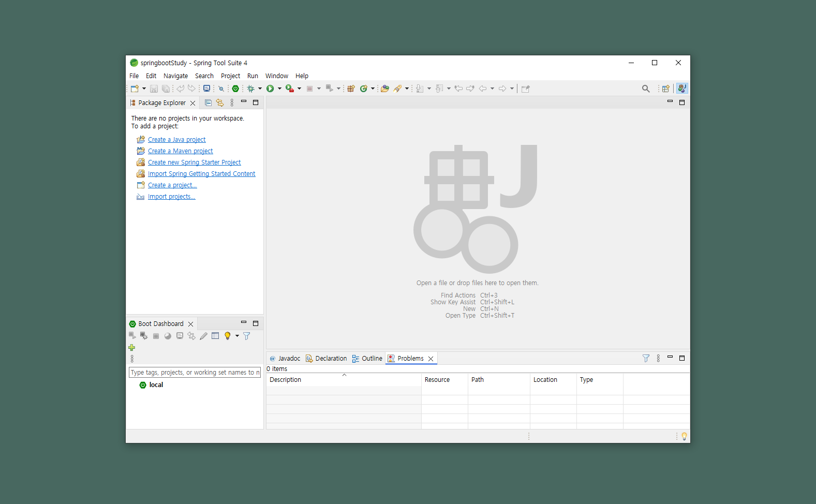Screen dimensions: 816x504
Task: Expand the Debug dropdown arrow
Action: (x=260, y=88)
